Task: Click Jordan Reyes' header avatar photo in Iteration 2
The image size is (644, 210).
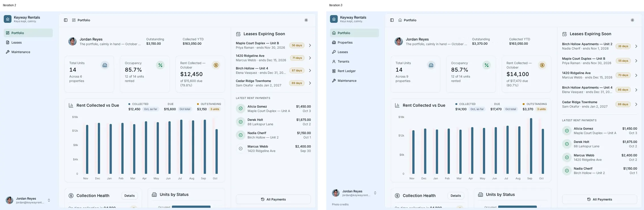Action: coord(72,41)
